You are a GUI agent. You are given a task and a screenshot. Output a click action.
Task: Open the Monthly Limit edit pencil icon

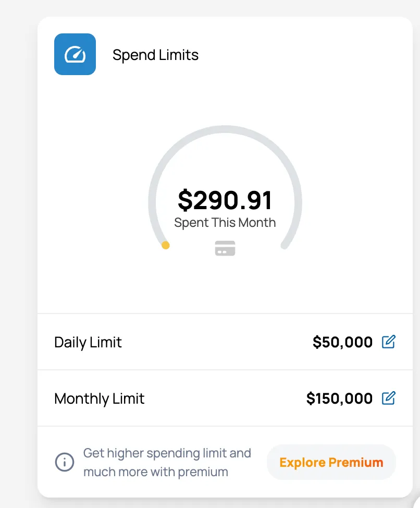coord(389,398)
